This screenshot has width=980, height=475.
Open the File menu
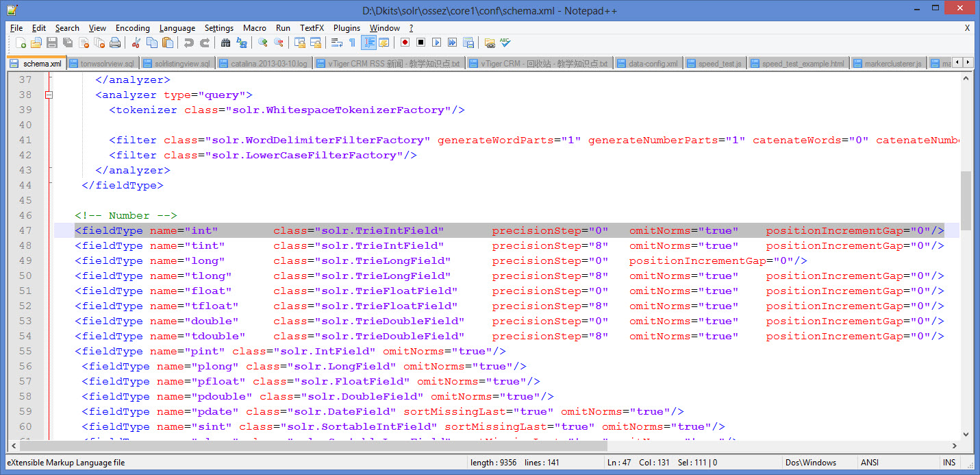click(x=16, y=28)
